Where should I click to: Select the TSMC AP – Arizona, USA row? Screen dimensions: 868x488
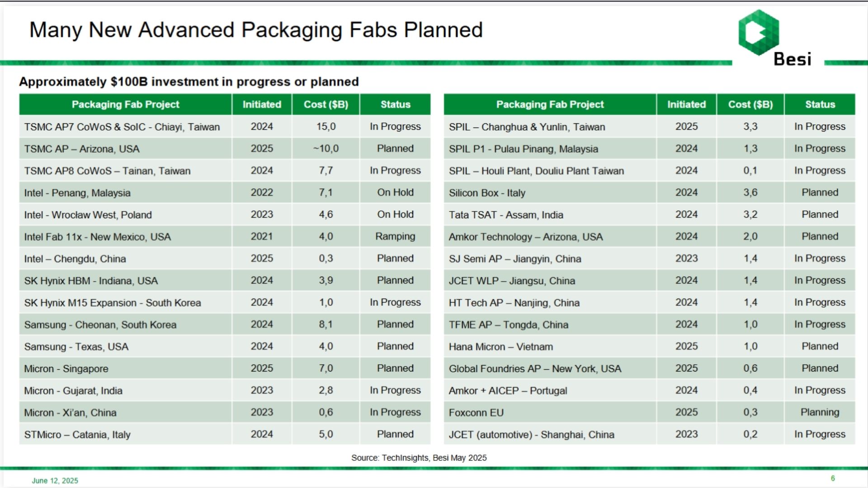click(225, 149)
